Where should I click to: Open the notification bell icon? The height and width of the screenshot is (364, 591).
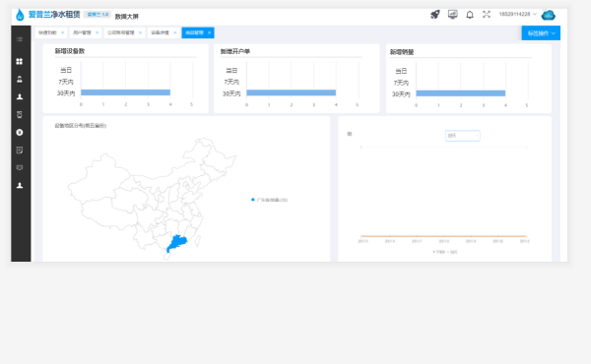coord(470,15)
